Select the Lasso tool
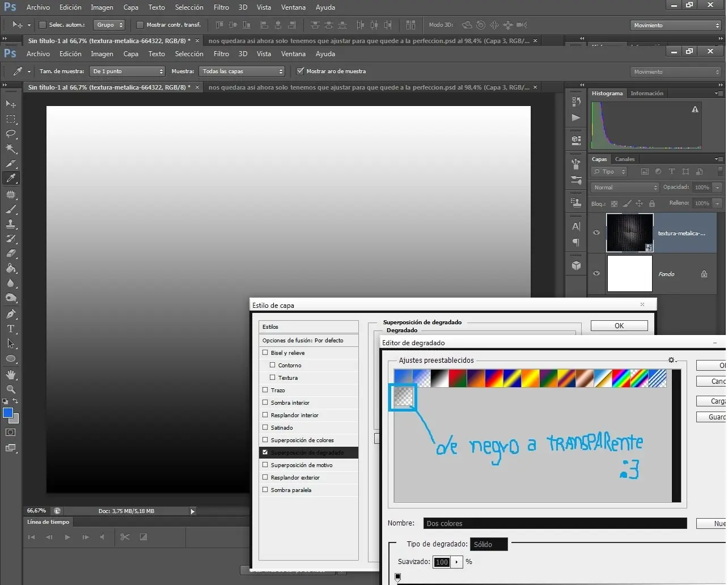The height and width of the screenshot is (585, 728). [11, 134]
